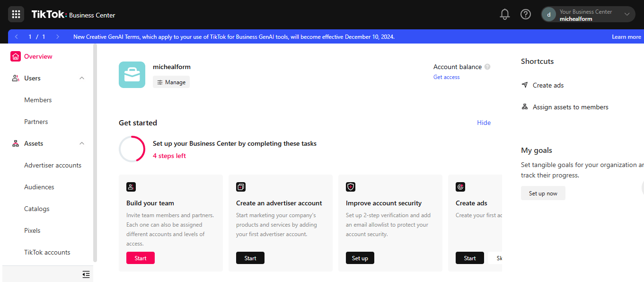The height and width of the screenshot is (282, 644).
Task: Collapse the Assets section chevron
Action: pyautogui.click(x=82, y=143)
